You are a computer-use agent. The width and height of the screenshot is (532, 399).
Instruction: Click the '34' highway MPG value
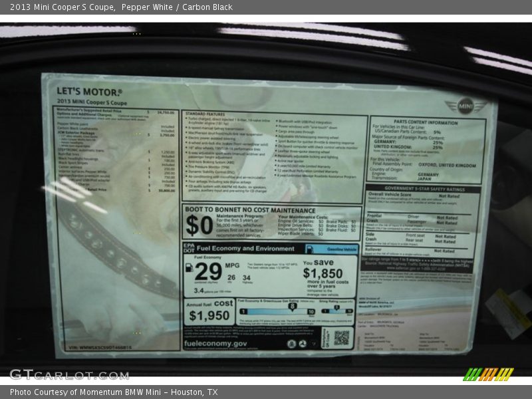click(247, 277)
